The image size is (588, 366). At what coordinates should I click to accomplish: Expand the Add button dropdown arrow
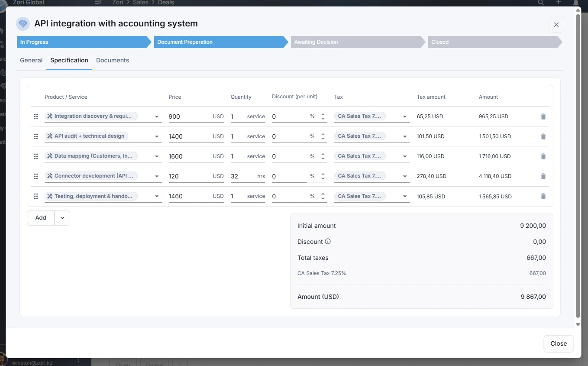pos(62,218)
